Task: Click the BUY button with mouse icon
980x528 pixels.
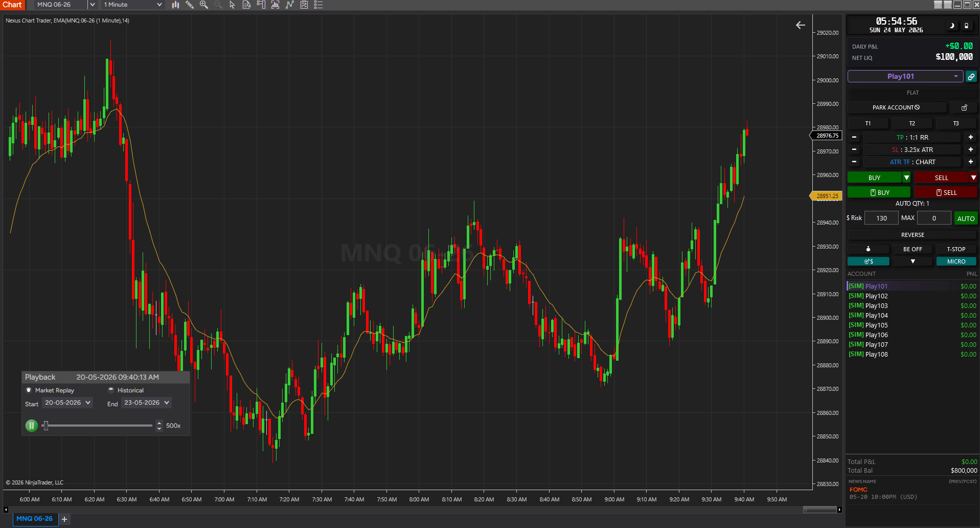Action: pos(879,192)
